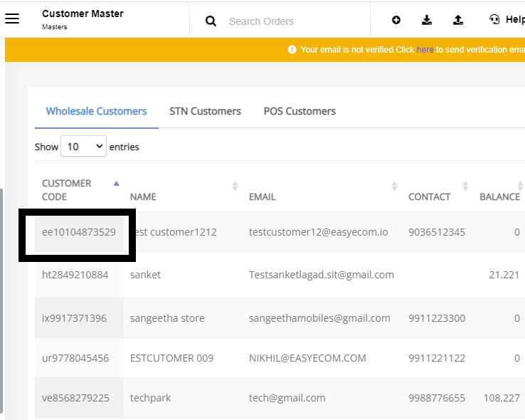The width and height of the screenshot is (525, 420).
Task: Sort table by Name column
Action: [x=235, y=187]
